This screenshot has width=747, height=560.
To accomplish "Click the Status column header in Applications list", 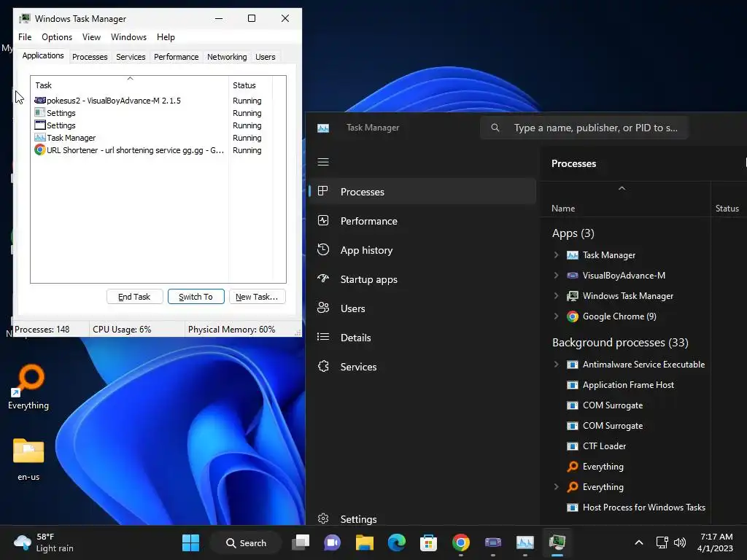I will click(251, 85).
